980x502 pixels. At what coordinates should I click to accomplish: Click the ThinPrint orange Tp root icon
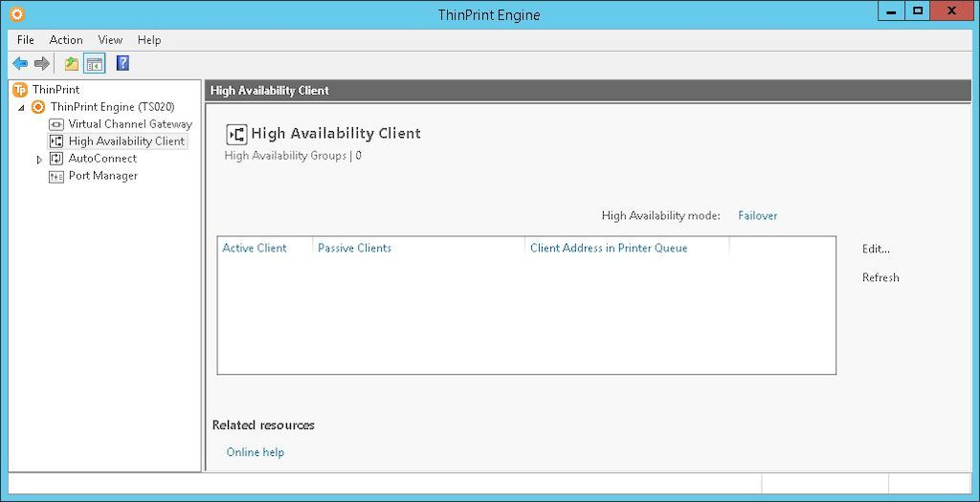[20, 89]
